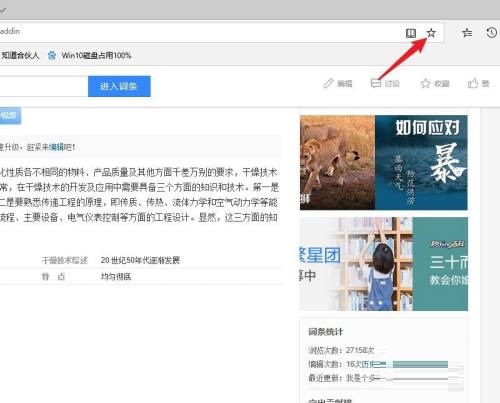
Task: Open the bookshelf girl promotional image
Action: [356, 264]
